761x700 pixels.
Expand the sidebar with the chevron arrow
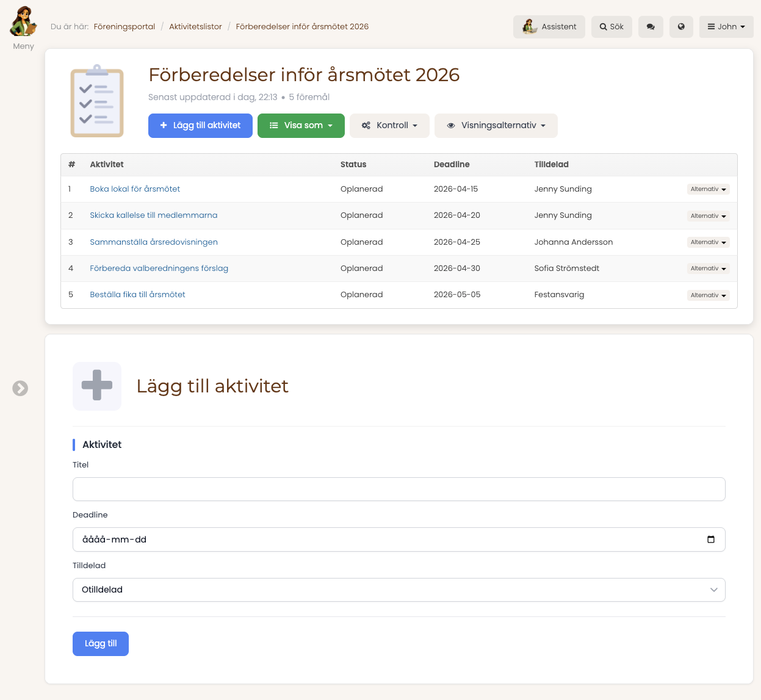(20, 388)
